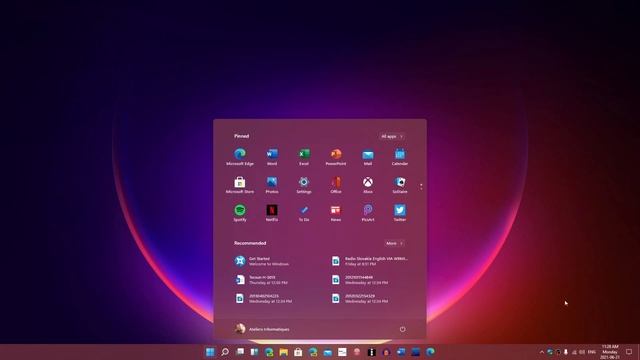Launch the Office app tile
The width and height of the screenshot is (640, 360).
coord(336,185)
